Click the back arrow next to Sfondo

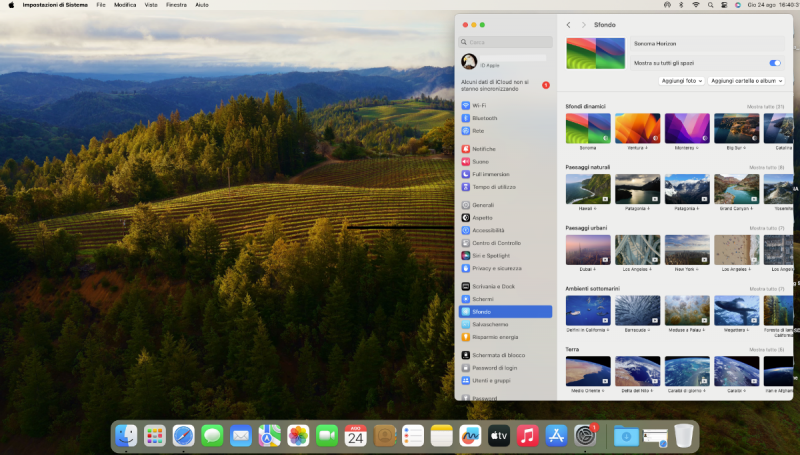[569, 24]
